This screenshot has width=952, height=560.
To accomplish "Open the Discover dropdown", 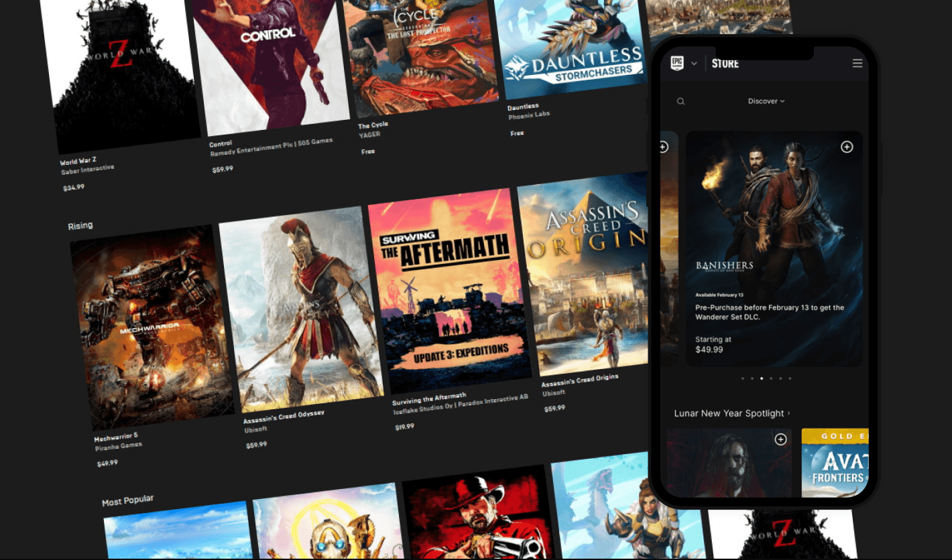I will [x=766, y=101].
